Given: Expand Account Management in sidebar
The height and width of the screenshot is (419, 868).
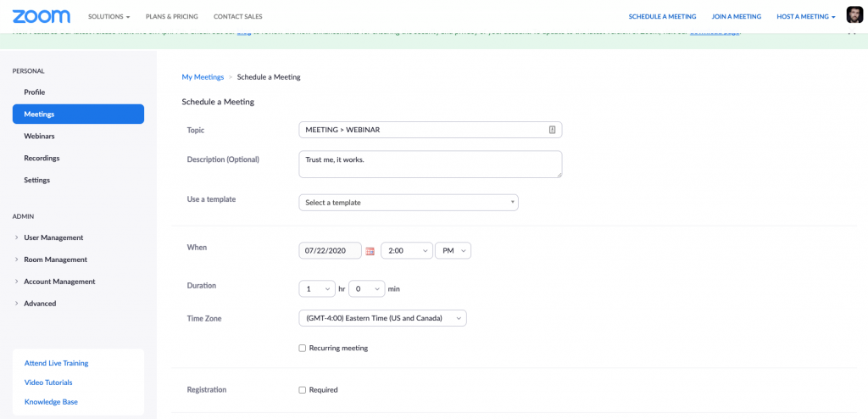Looking at the screenshot, I should 59,282.
